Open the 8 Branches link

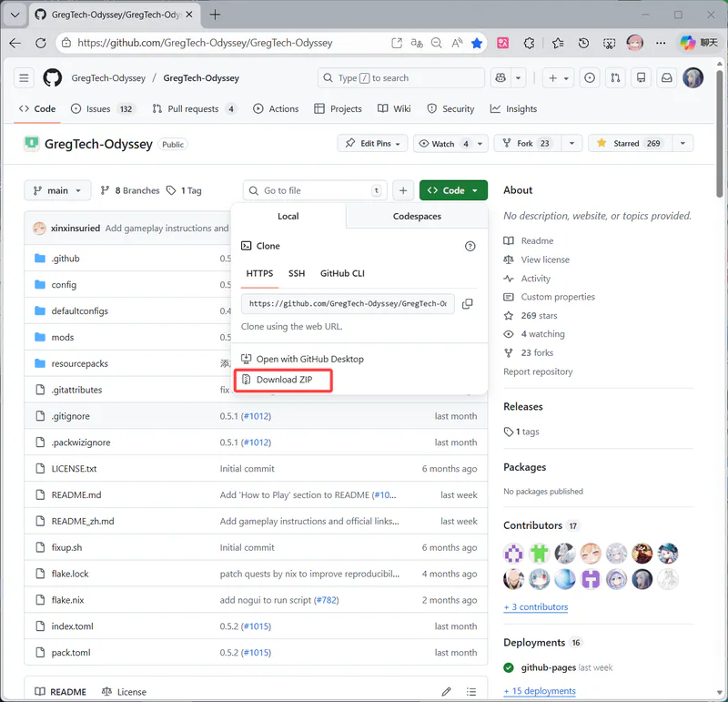coord(130,190)
